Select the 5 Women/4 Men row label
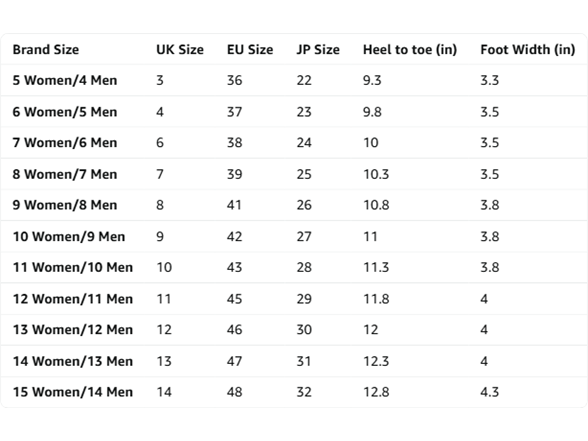 [x=65, y=80]
